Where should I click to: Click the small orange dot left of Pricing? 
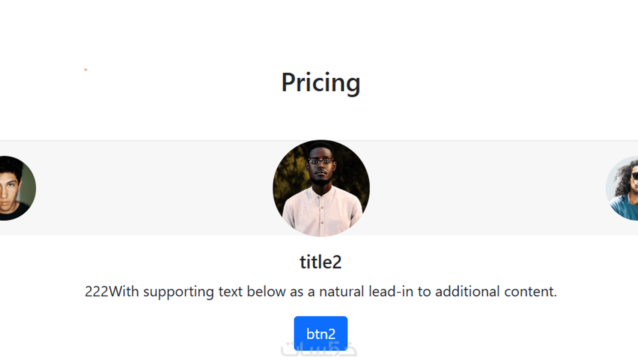click(86, 69)
